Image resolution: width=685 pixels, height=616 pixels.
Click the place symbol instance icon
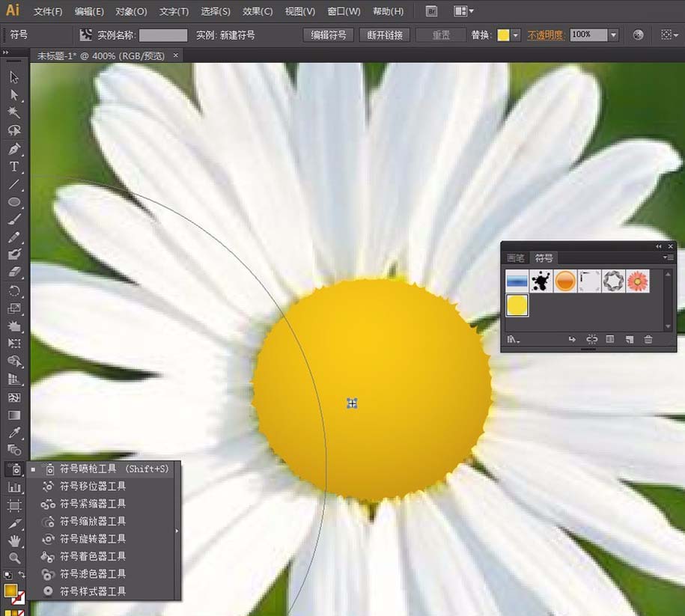tap(572, 339)
